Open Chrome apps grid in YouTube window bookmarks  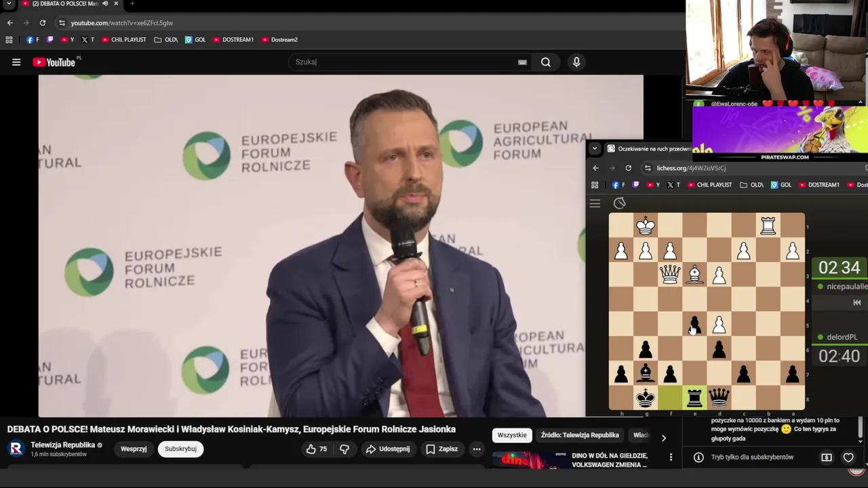pos(9,40)
